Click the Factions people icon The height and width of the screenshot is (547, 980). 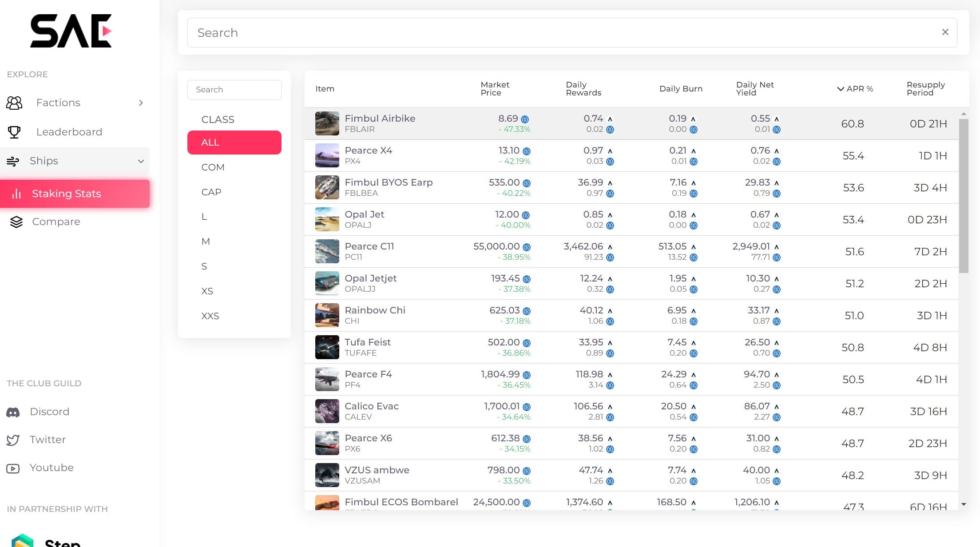click(x=14, y=103)
